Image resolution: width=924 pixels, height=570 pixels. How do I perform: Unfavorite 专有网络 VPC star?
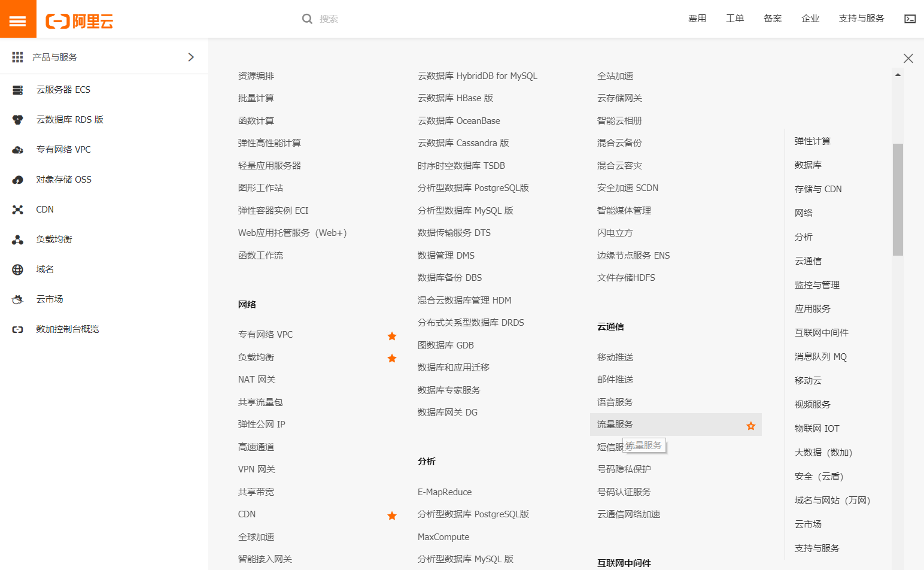[392, 336]
